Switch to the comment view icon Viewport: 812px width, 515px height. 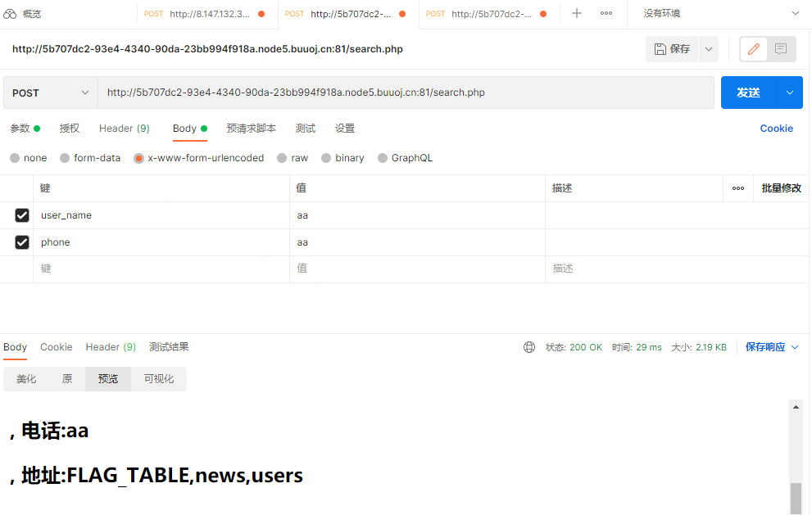pos(781,49)
